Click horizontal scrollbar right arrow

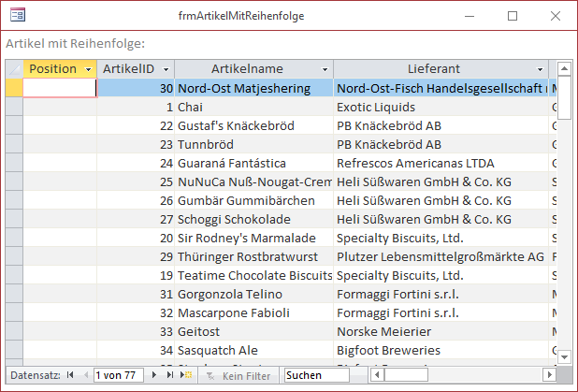click(549, 375)
